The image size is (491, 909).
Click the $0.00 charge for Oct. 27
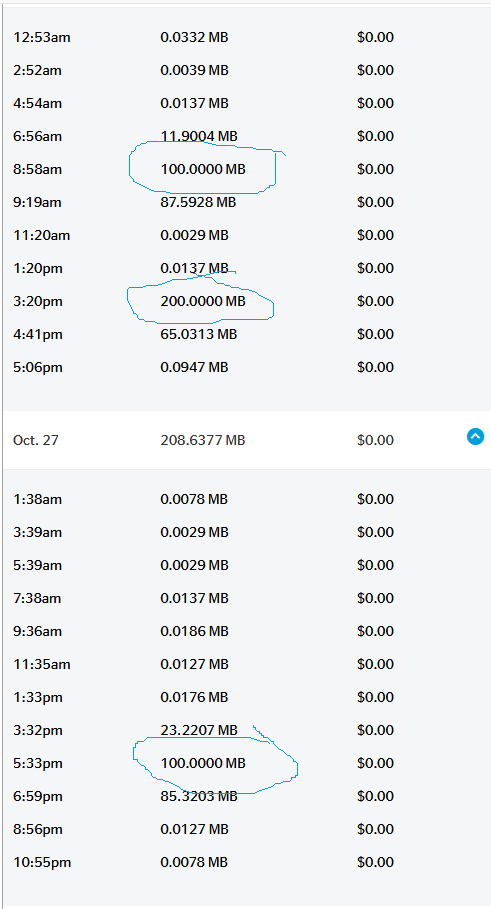[375, 440]
